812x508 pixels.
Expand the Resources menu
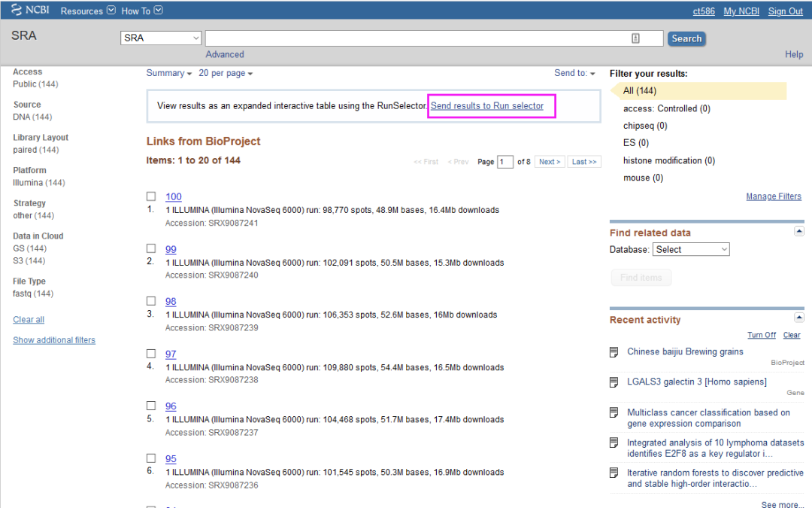(88, 11)
